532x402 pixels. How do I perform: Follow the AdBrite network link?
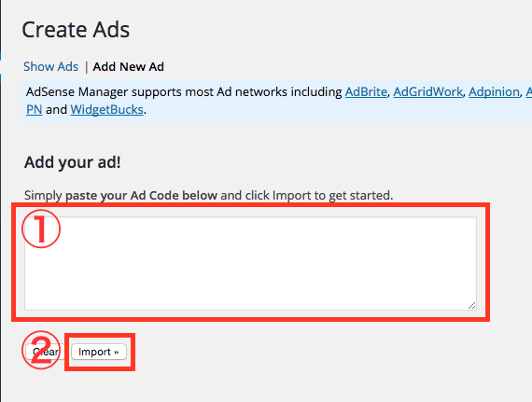366,91
